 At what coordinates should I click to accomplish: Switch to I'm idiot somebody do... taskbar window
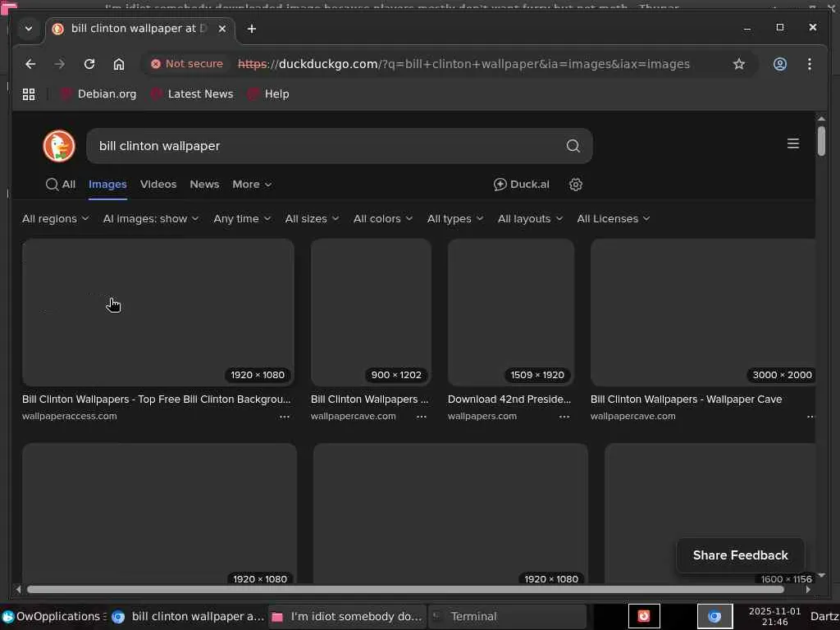(x=348, y=617)
